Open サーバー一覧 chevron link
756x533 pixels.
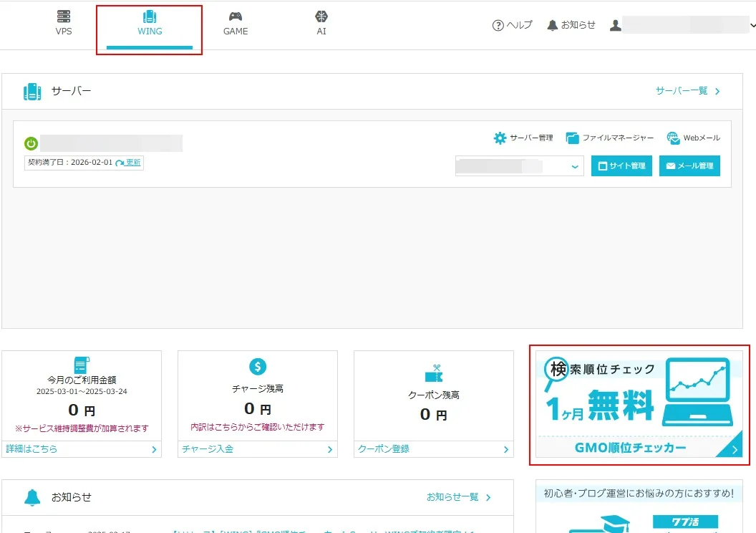pos(687,91)
